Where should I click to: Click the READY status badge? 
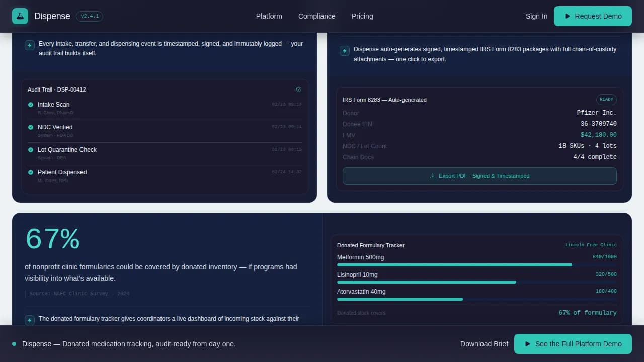606,99
